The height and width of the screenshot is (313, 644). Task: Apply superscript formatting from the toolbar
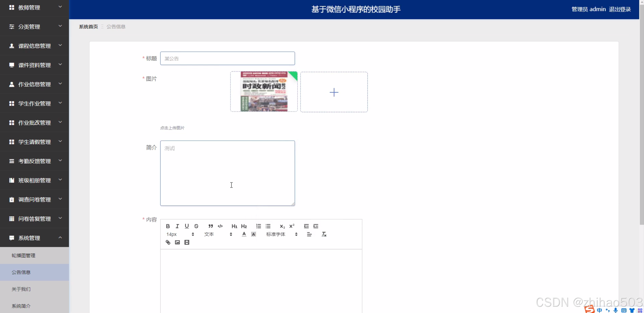(292, 226)
